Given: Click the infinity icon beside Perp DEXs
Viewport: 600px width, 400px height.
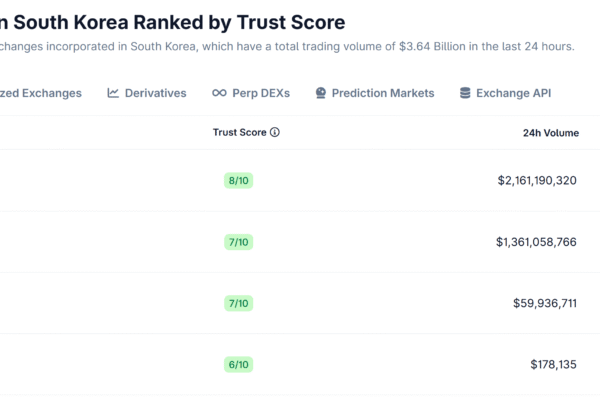Looking at the screenshot, I should tap(219, 93).
